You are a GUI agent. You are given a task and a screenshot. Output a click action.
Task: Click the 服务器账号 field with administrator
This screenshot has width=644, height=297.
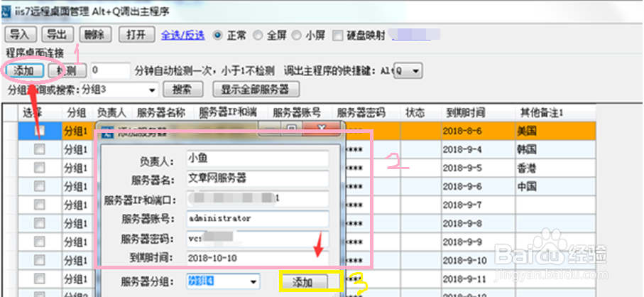[x=258, y=219]
